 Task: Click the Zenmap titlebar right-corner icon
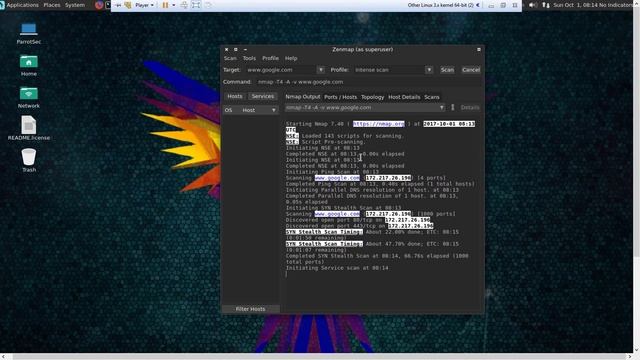[479, 49]
